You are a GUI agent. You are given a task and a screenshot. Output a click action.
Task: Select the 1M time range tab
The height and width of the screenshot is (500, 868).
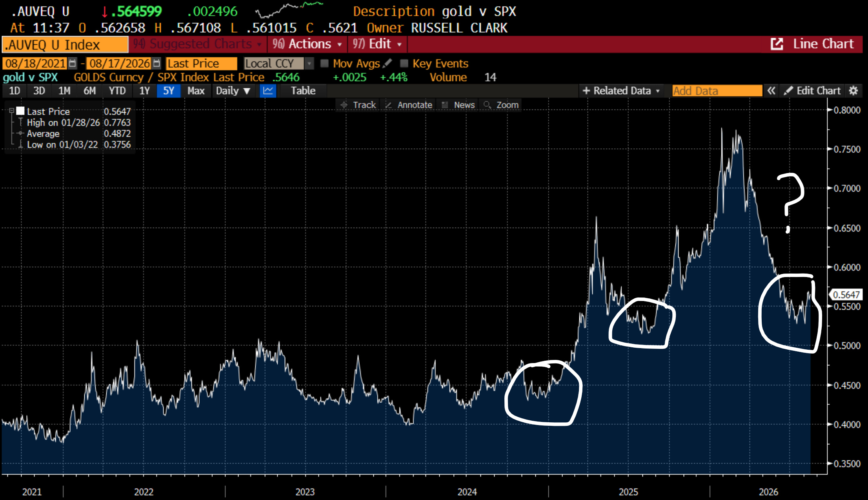64,91
